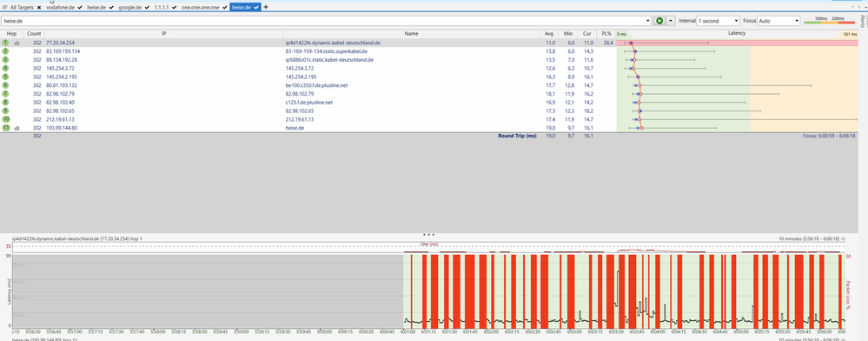The image size is (868, 341).
Task: Select hop 3 green circle
Action: tap(5, 59)
